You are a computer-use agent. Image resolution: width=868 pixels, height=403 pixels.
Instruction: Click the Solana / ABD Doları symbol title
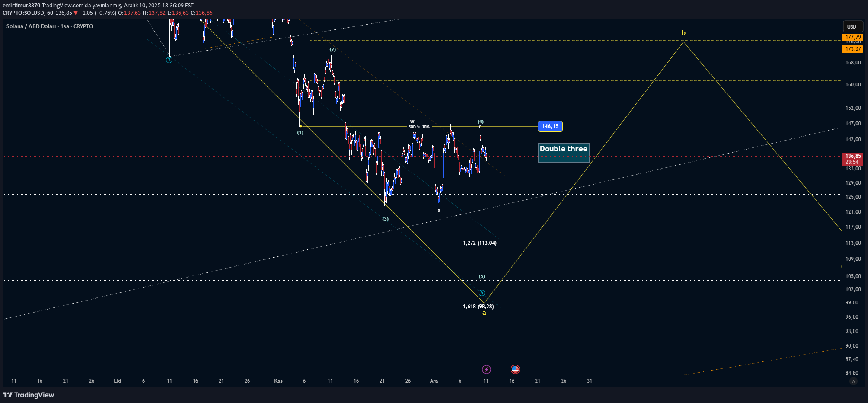click(50, 26)
